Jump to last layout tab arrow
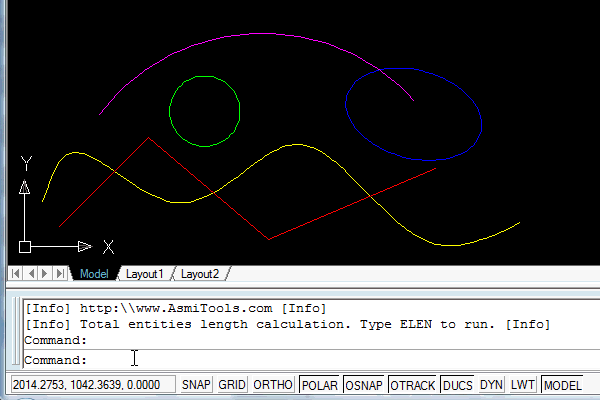 (60, 274)
